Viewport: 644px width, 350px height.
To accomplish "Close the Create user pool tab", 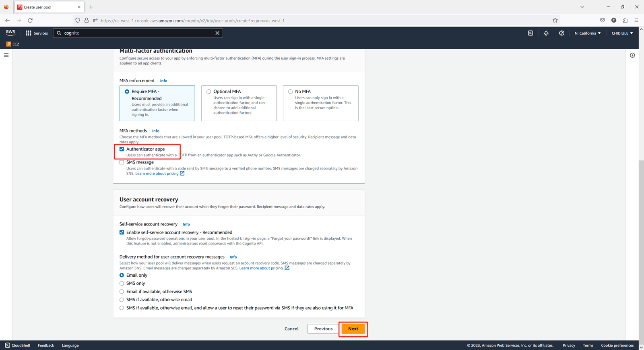I will coord(79,7).
